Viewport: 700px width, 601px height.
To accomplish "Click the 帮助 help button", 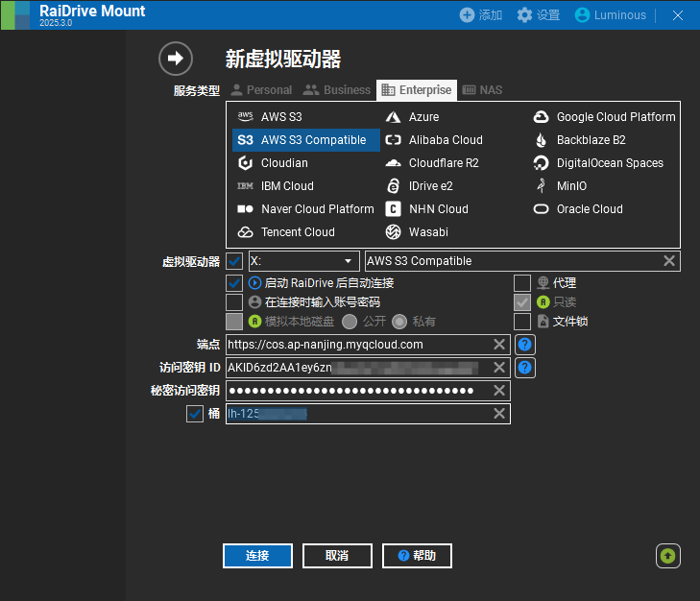I will 417,556.
